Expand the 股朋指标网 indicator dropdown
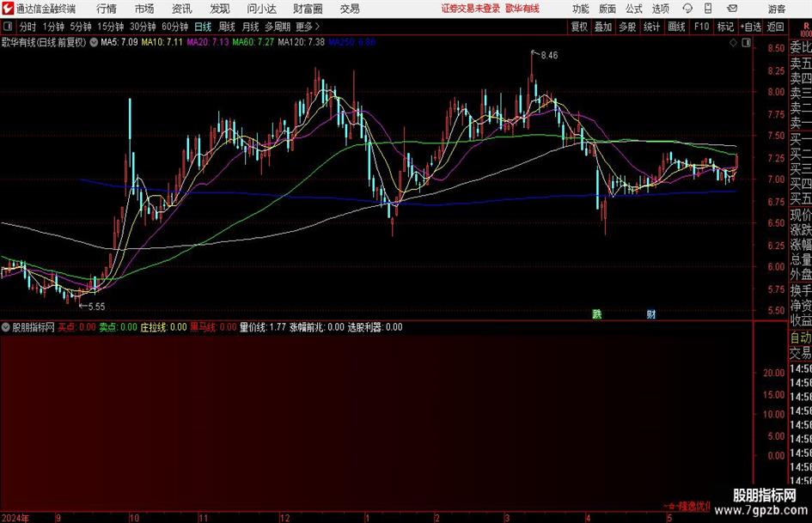 (x=6, y=327)
